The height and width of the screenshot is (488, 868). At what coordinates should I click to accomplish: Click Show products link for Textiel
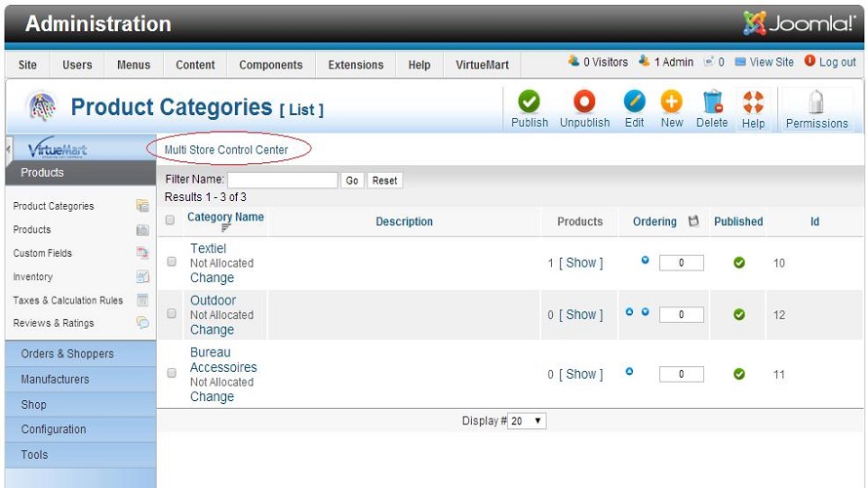(580, 263)
